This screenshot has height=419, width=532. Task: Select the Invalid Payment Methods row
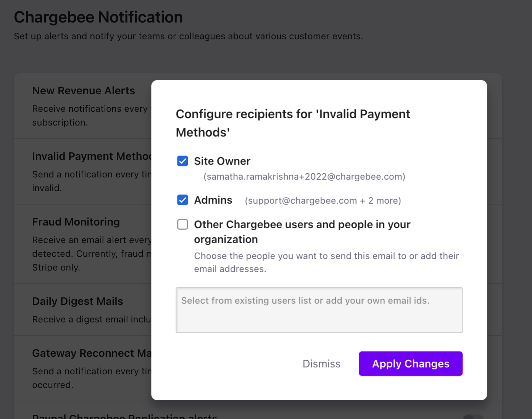coord(92,156)
